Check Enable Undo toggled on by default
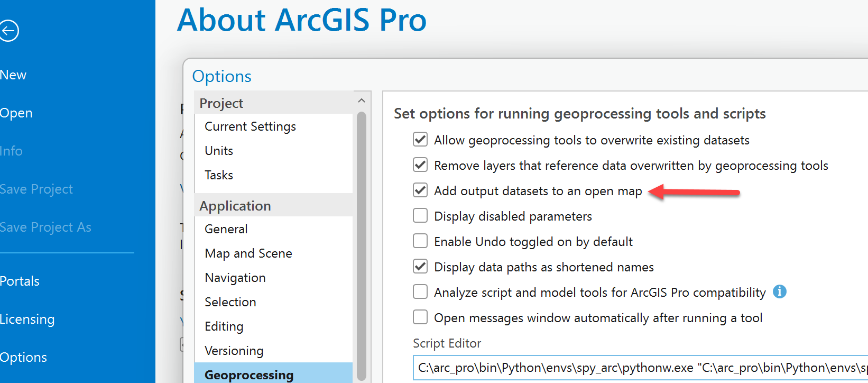The width and height of the screenshot is (868, 383). pos(420,241)
